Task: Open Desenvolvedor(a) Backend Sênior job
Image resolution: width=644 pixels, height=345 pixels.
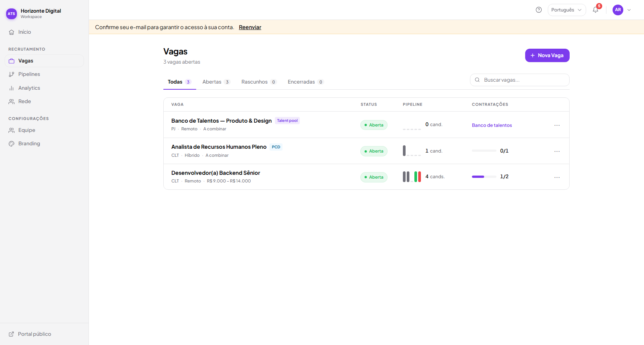Action: pyautogui.click(x=216, y=173)
